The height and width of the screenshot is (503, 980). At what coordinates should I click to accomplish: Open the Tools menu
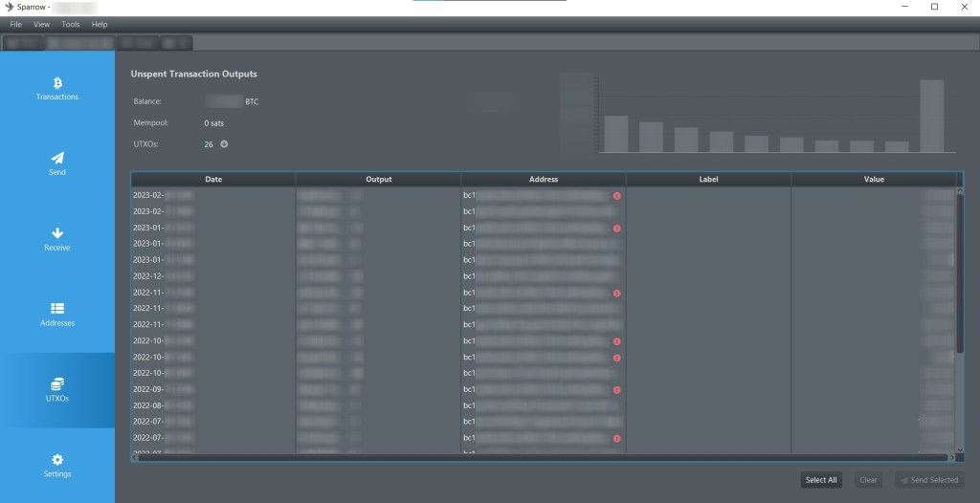[71, 24]
